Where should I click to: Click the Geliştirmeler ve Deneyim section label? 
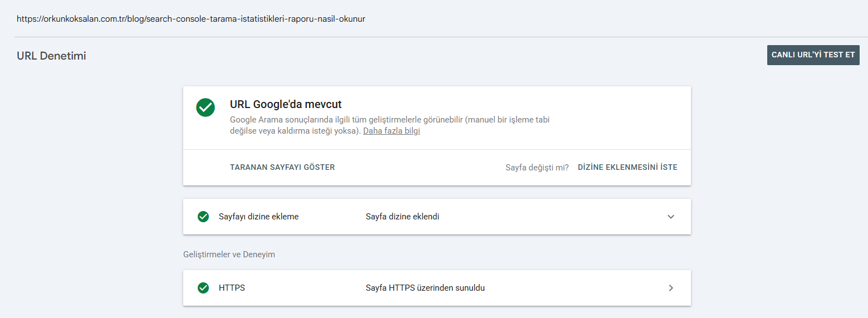coord(229,255)
